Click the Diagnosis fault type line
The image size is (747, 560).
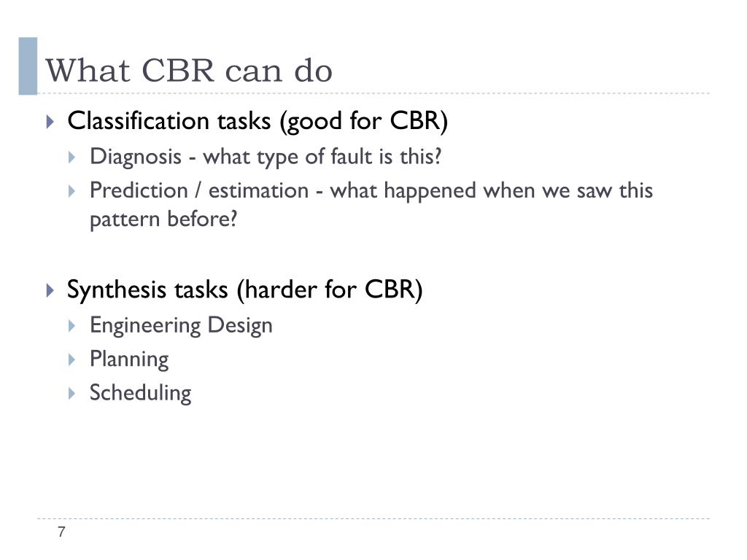point(266,157)
